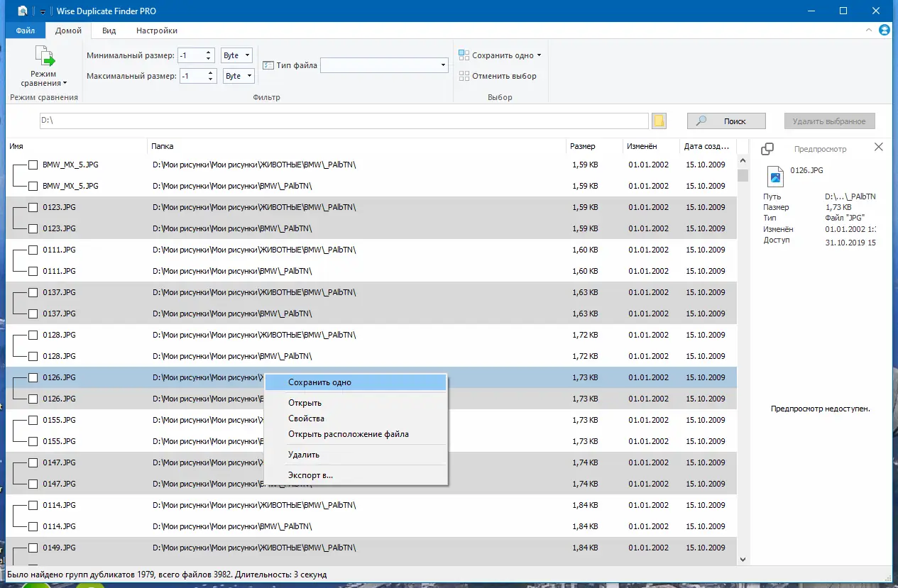Screen dimensions: 898x588
Task: Click the user account icon top right
Action: coord(885,30)
